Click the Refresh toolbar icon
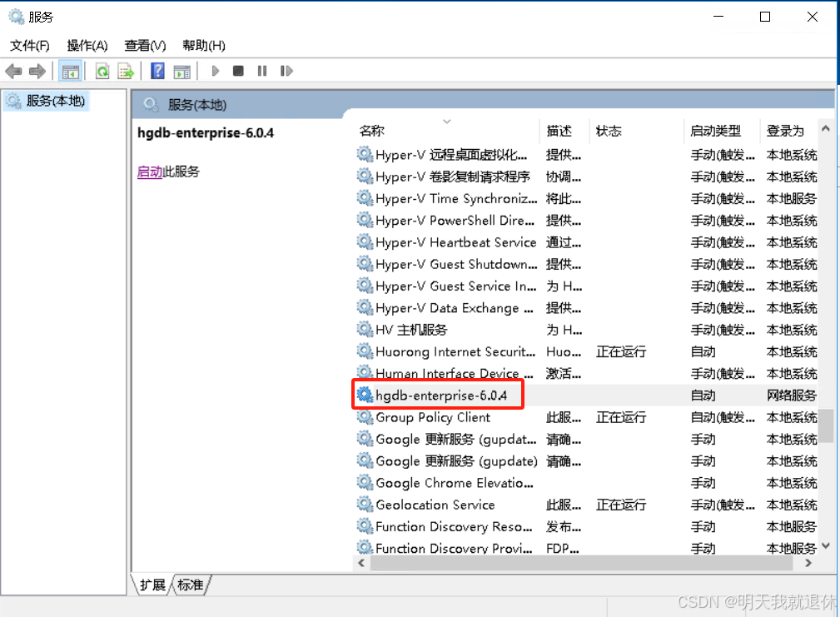 click(x=102, y=71)
